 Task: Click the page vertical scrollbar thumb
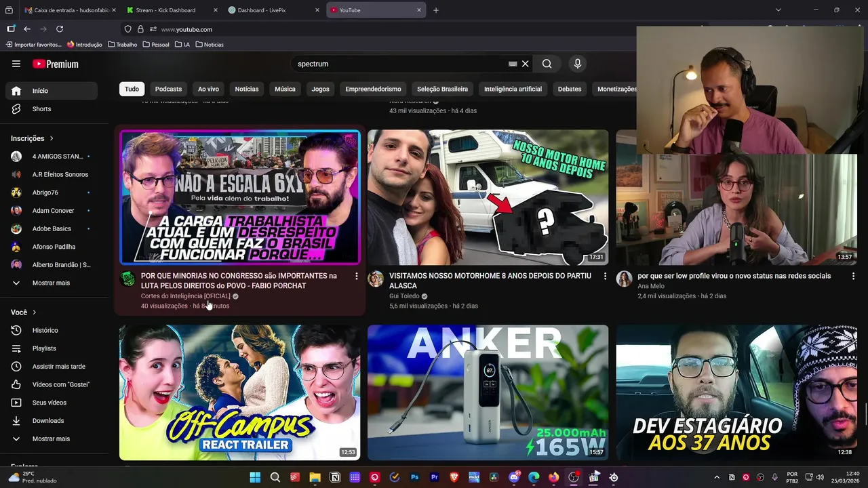pyautogui.click(x=866, y=415)
